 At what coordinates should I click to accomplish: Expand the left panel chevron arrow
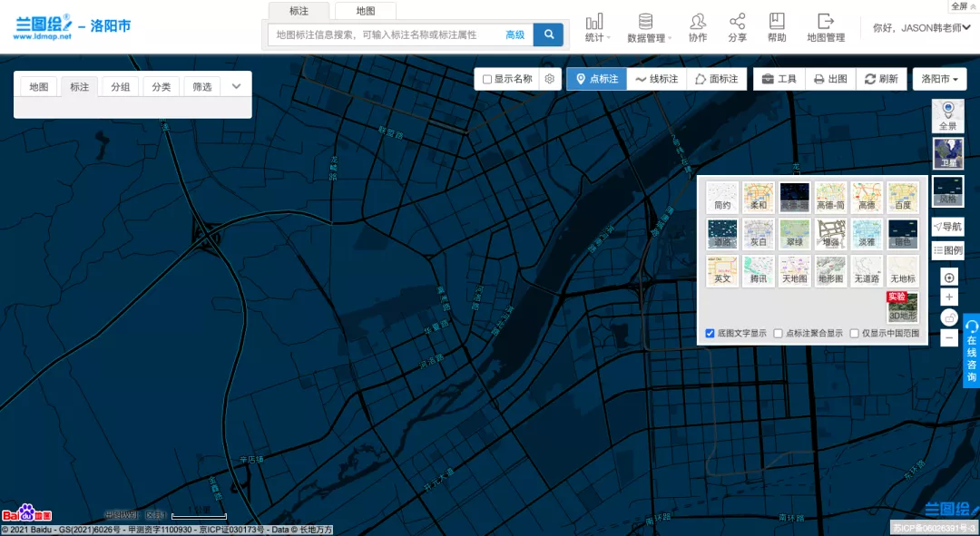[236, 86]
